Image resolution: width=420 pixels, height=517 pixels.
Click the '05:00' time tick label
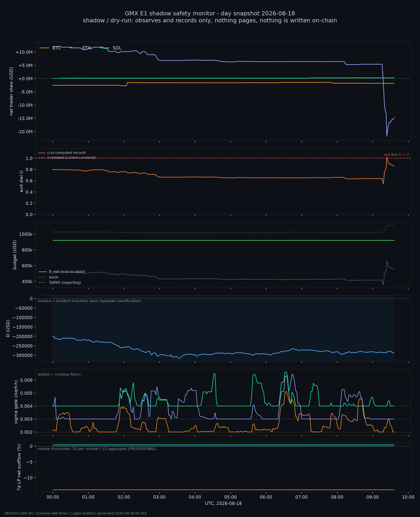pos(230,497)
